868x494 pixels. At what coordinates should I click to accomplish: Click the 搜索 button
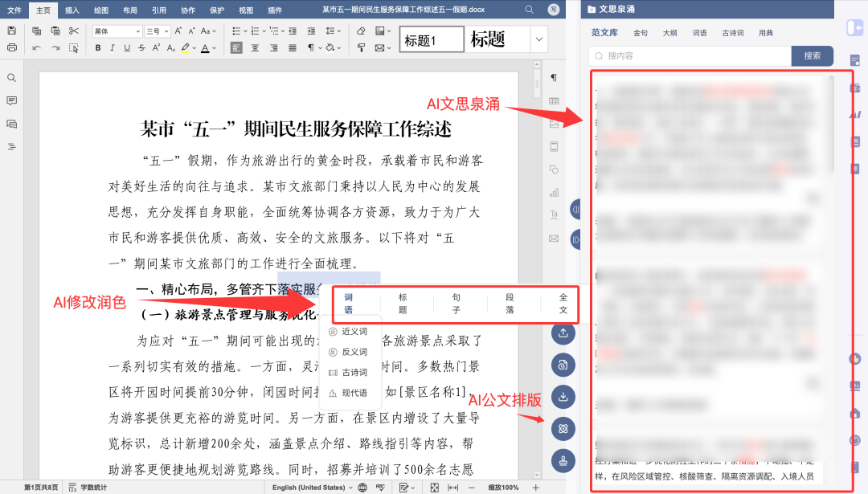[812, 56]
